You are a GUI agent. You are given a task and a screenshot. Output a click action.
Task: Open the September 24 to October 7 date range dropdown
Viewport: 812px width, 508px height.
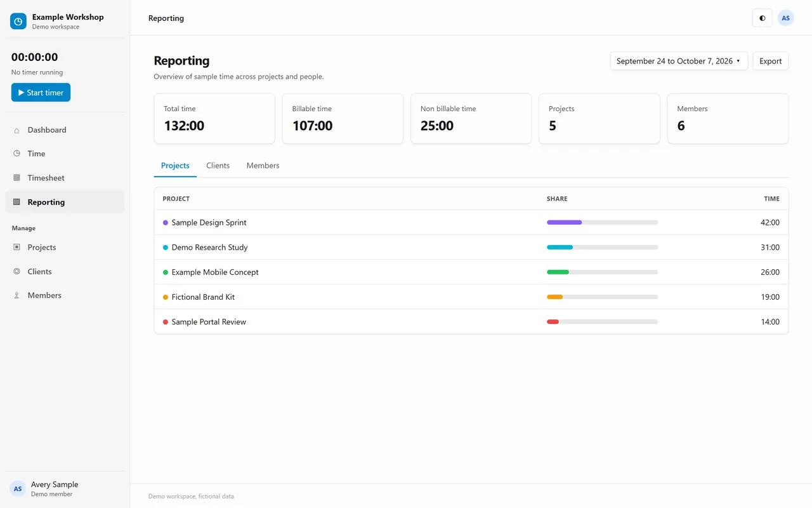tap(679, 61)
